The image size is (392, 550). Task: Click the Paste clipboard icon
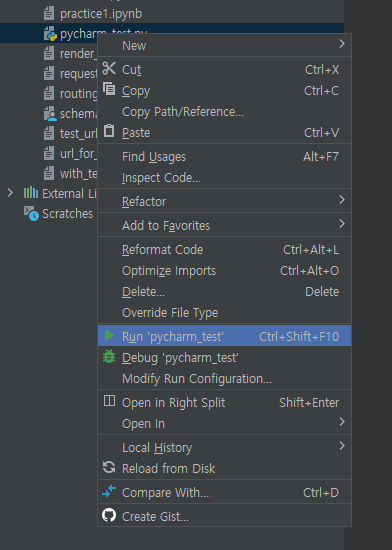(x=109, y=130)
